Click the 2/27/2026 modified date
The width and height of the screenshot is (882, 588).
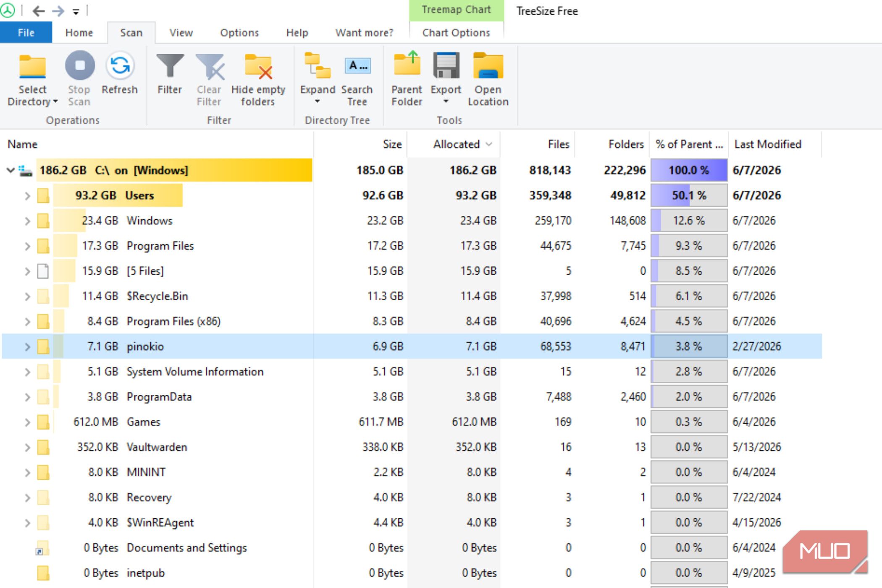pyautogui.click(x=757, y=346)
